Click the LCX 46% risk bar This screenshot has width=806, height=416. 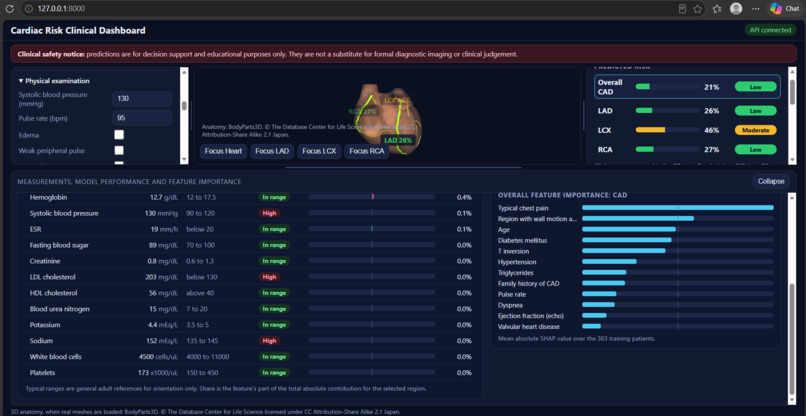667,130
